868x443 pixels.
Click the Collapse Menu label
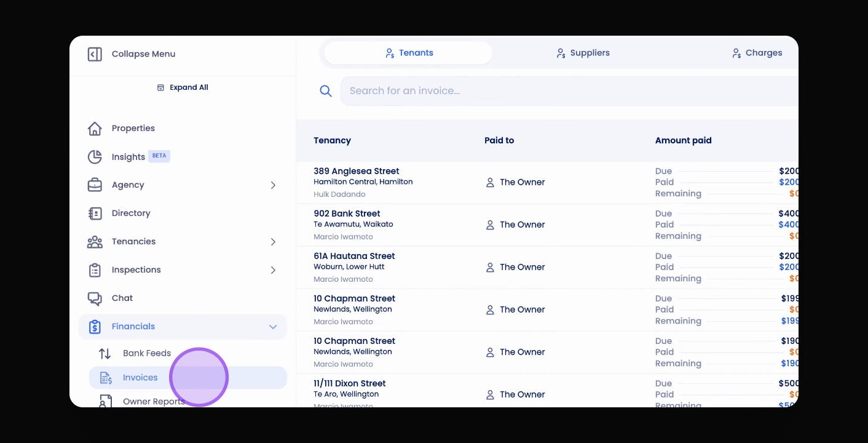(143, 54)
